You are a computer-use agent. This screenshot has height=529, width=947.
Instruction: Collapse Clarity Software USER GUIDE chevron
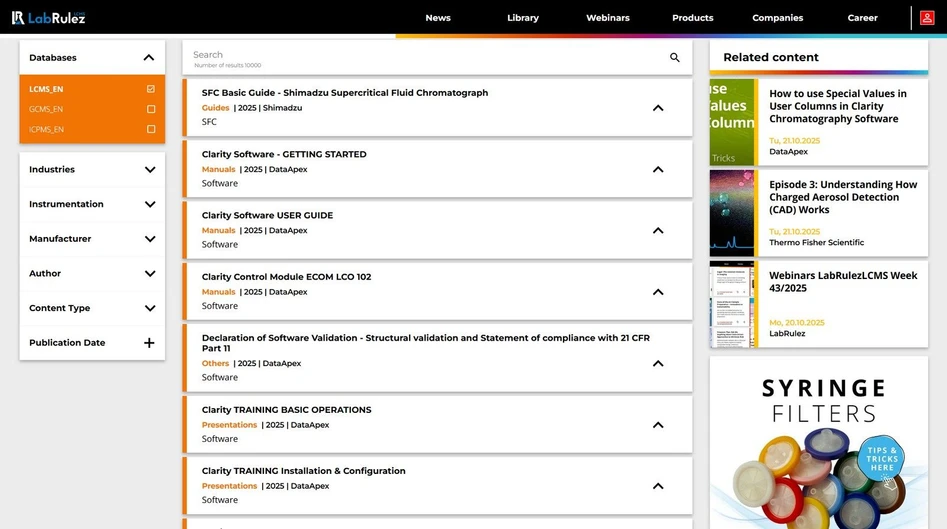pos(658,231)
